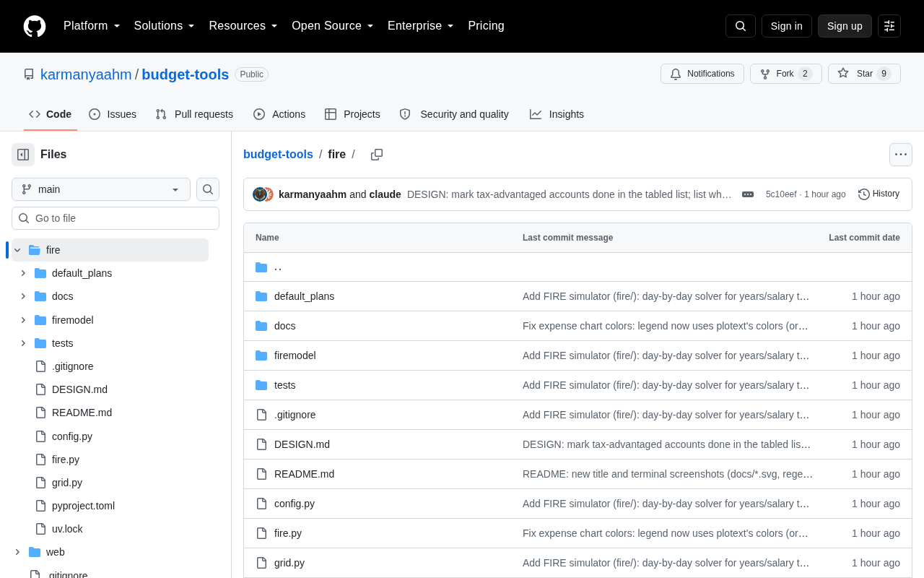
Task: Open the Insights tab
Action: coord(557,114)
